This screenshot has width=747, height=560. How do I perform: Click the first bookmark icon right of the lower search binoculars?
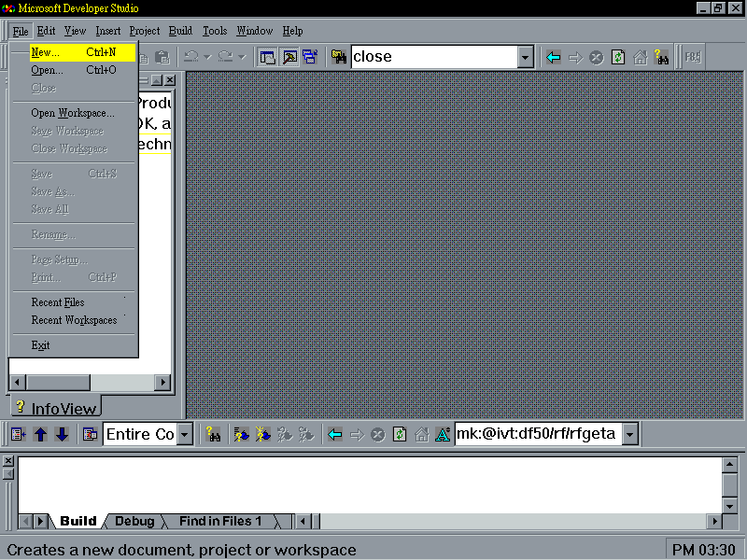(241, 434)
